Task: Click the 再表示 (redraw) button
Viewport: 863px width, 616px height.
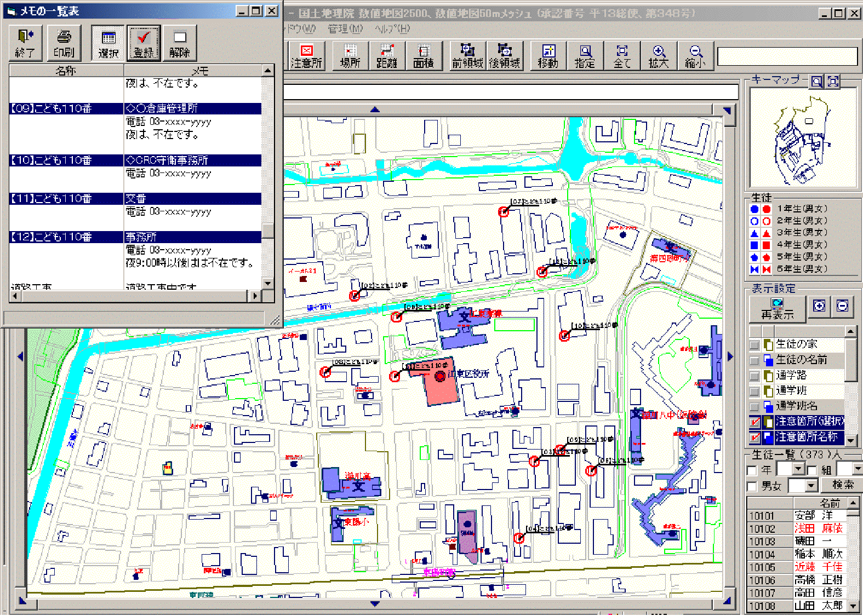Action: coord(778,309)
